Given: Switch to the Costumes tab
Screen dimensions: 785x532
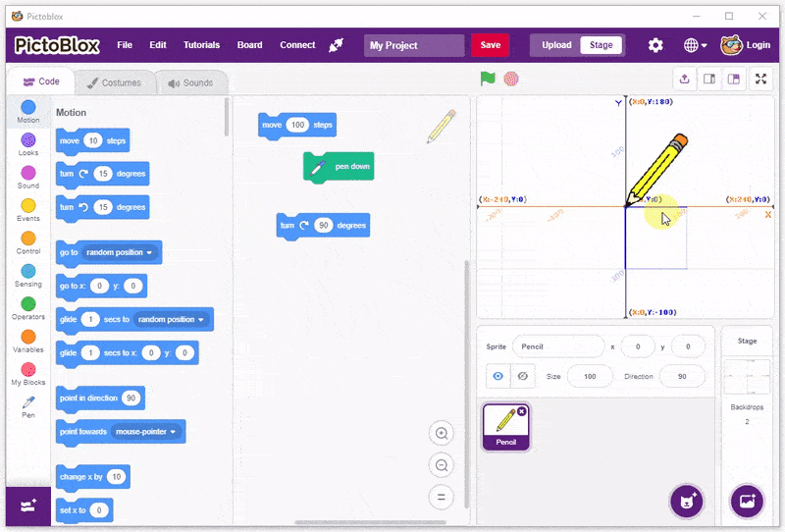Looking at the screenshot, I should point(114,82).
